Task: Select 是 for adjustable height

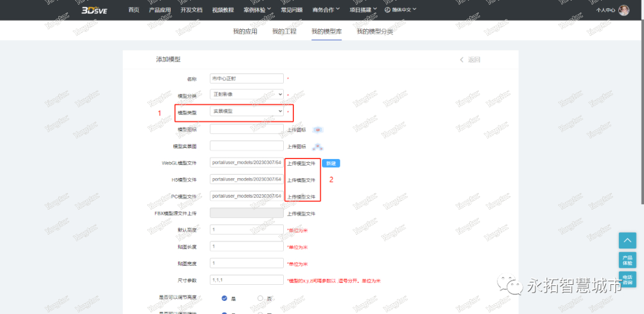Action: 225,298
